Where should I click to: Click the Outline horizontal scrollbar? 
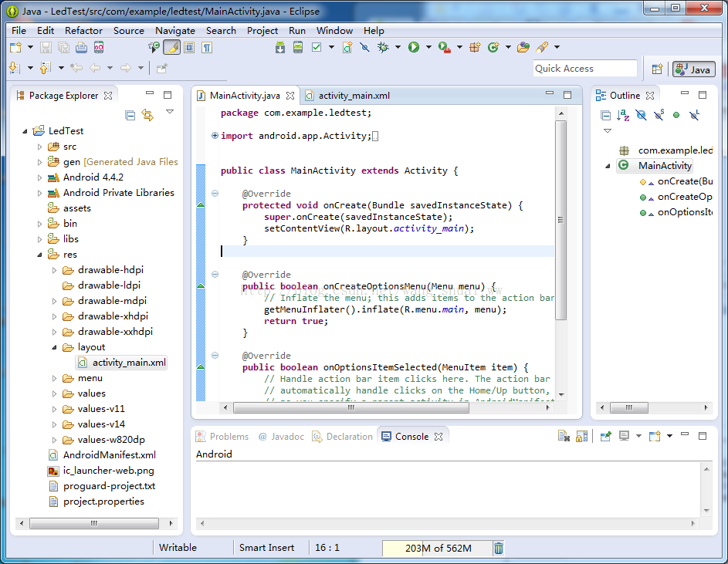[655, 407]
